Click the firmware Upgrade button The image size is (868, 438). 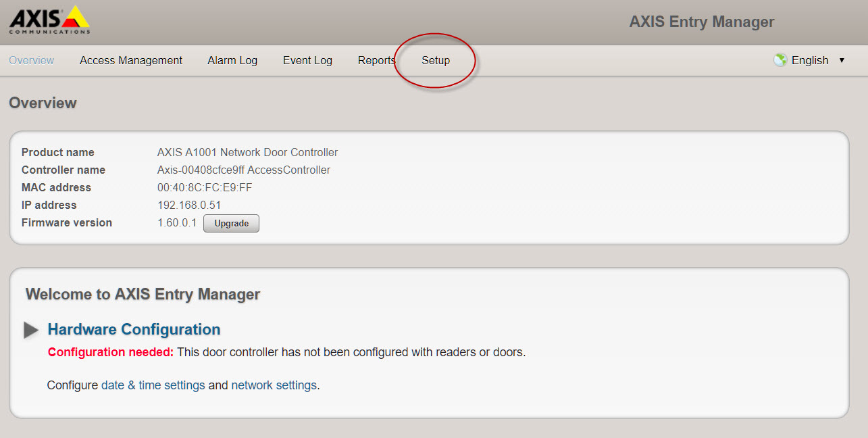tap(232, 224)
